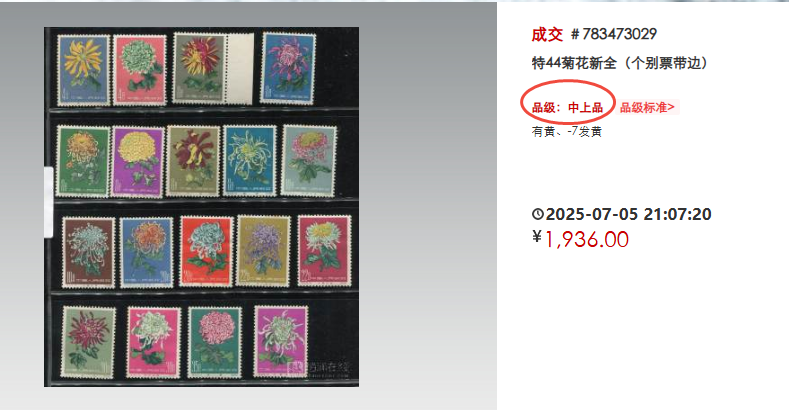Viewport: 789px width, 410px height.
Task: Click the pink flower stamp on teal
Action: pyautogui.click(x=214, y=343)
